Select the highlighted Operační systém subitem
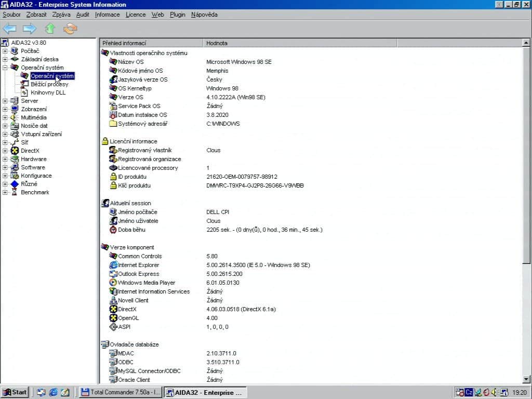 (x=52, y=76)
